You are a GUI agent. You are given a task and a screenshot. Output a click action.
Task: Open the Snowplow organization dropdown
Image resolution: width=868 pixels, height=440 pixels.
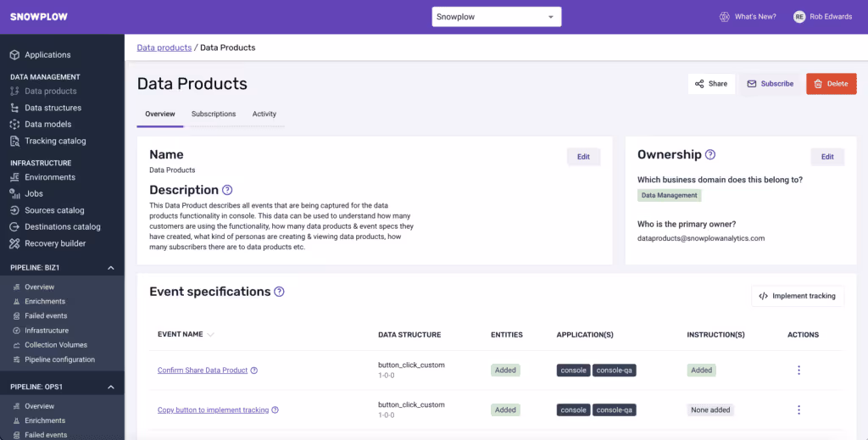497,17
